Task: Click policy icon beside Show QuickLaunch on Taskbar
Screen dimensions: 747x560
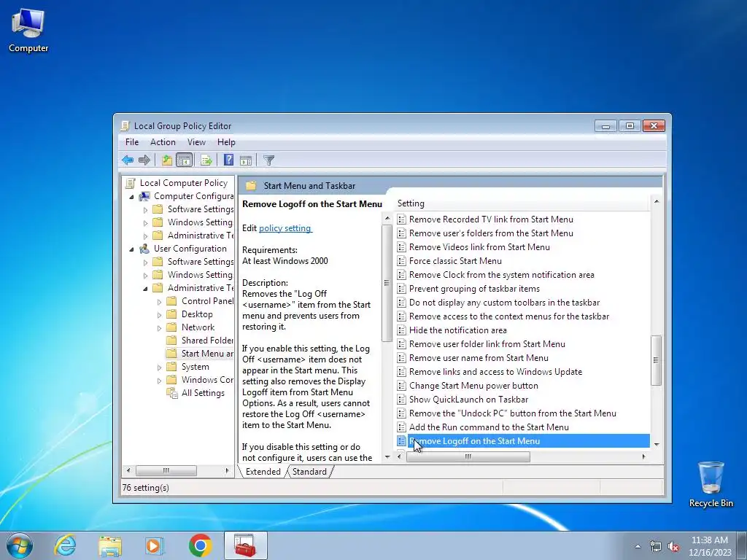Action: pyautogui.click(x=402, y=400)
